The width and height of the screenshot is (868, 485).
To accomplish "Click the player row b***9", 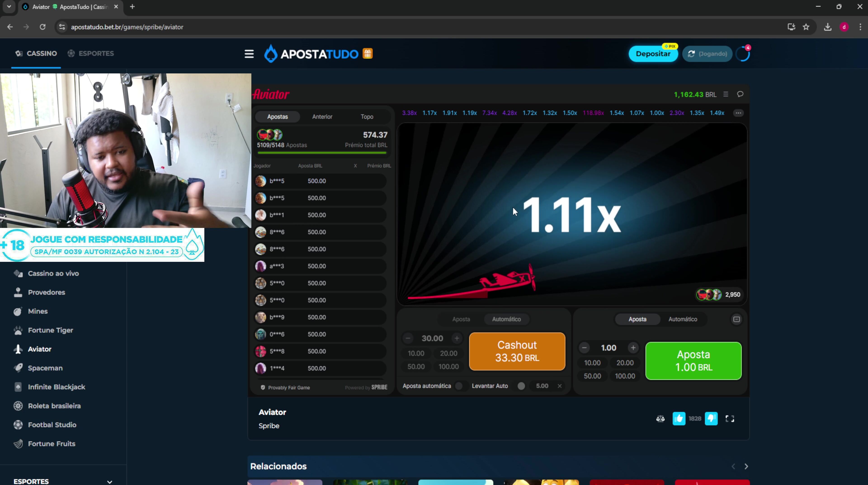I will tap(320, 317).
